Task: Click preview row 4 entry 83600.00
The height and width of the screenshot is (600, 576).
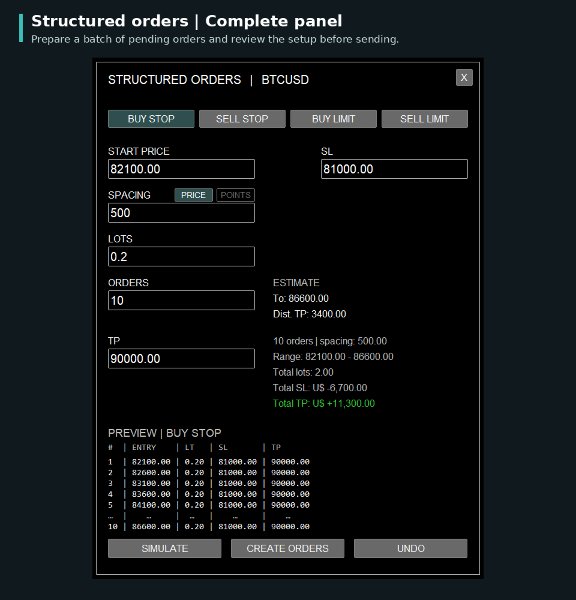Action: (151, 494)
